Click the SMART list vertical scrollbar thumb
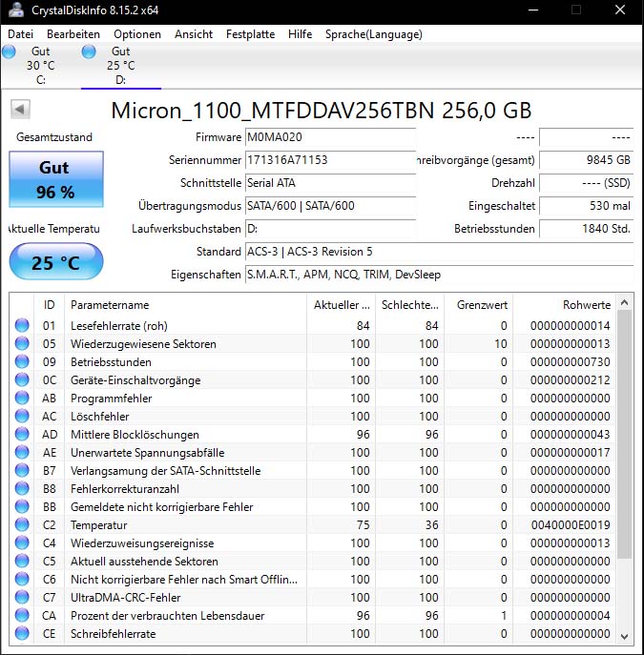Image resolution: width=644 pixels, height=655 pixels. tap(624, 434)
